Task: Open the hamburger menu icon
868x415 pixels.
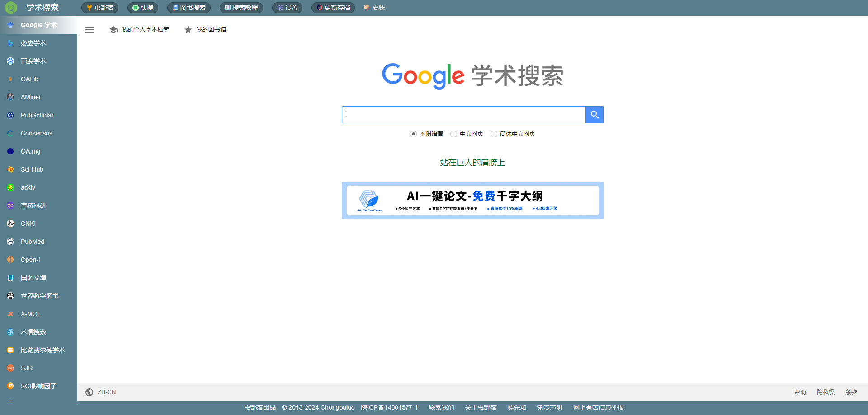Action: pyautogui.click(x=90, y=30)
